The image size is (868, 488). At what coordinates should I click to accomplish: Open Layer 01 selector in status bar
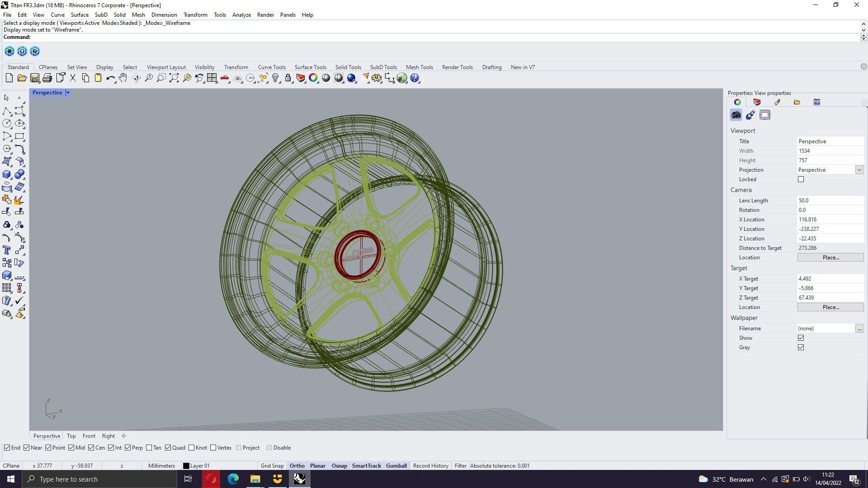pyautogui.click(x=200, y=466)
